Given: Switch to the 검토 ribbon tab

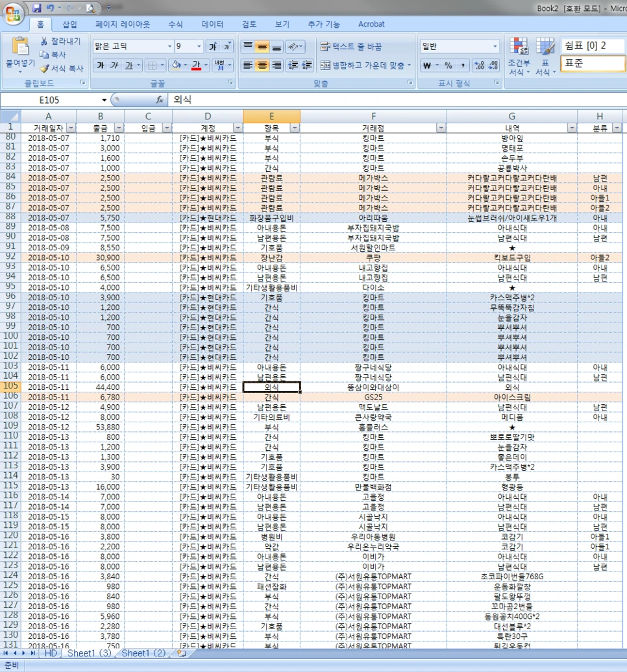Looking at the screenshot, I should [x=249, y=25].
